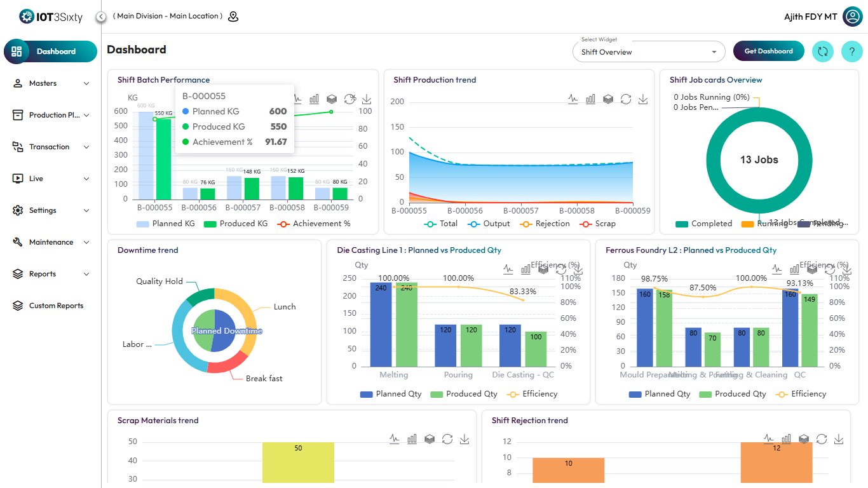Switch Shift Production trend to bar chart

(590, 99)
